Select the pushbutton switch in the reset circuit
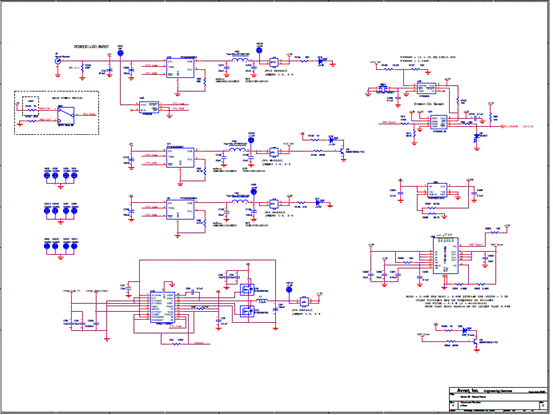 [x=382, y=88]
